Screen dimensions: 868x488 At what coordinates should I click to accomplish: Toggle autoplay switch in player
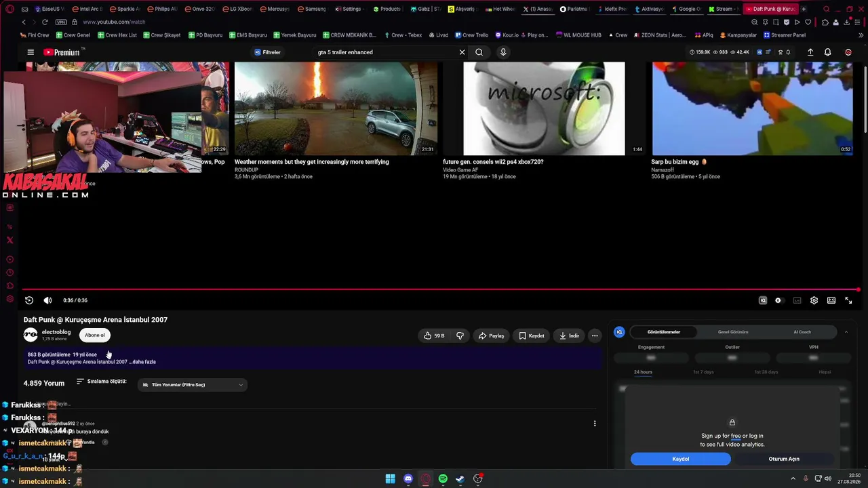(x=778, y=300)
